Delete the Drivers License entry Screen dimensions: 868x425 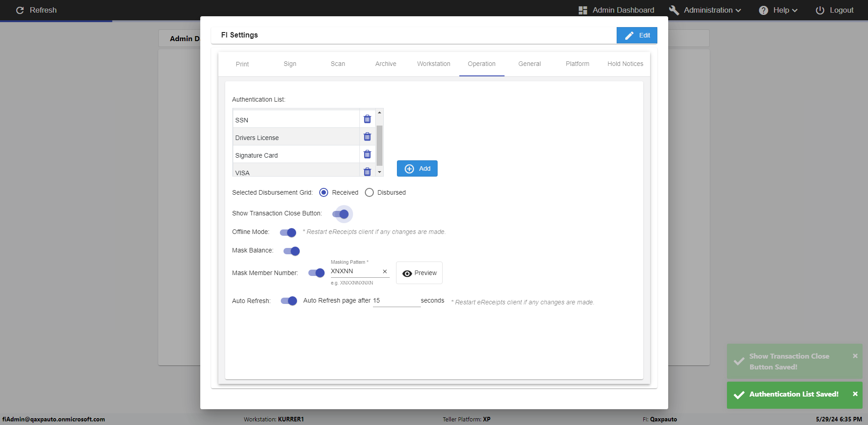click(x=367, y=137)
